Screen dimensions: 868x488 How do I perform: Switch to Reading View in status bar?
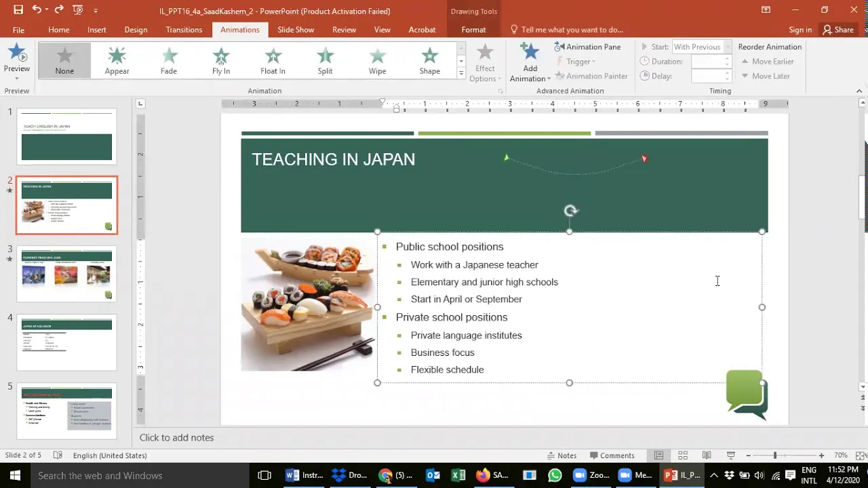707,455
